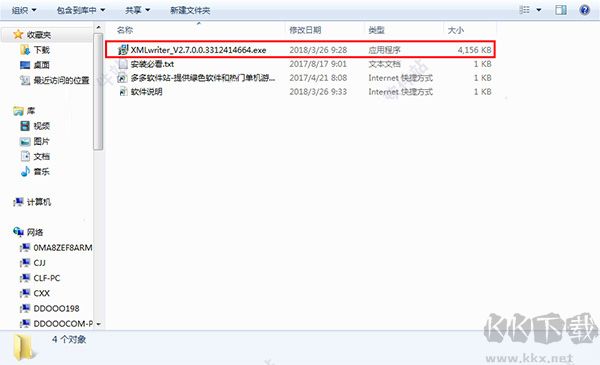The width and height of the screenshot is (600, 365).
Task: Select file XMLwriter_V2.7.0.0.3312414664.exe
Action: 198,50
